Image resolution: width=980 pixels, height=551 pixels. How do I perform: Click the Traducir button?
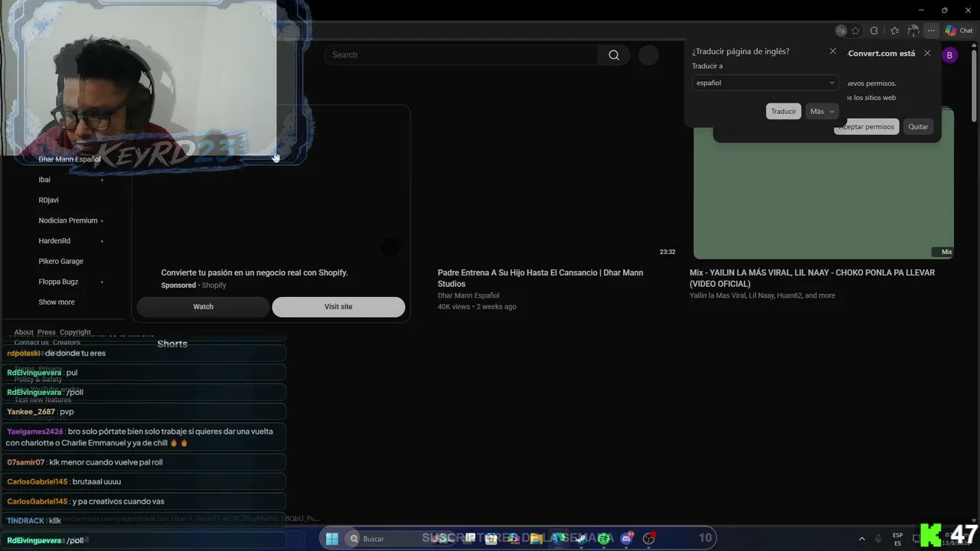coord(783,112)
